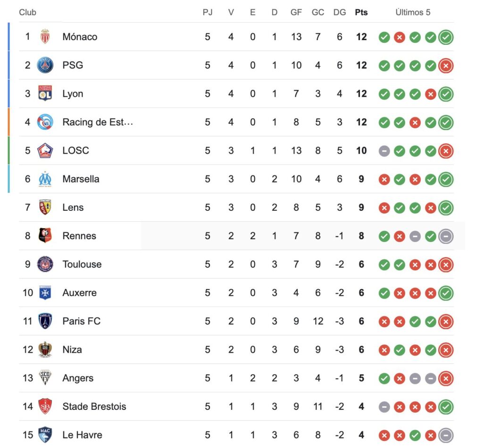Select the Stade Brestois logo
This screenshot has height=448, width=483.
click(x=45, y=407)
